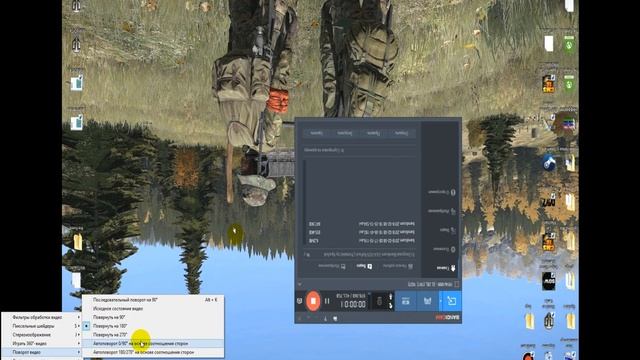Screen dimensions: 640x360
Task: Open the Играть 360° видео submenu
Action: [42, 343]
